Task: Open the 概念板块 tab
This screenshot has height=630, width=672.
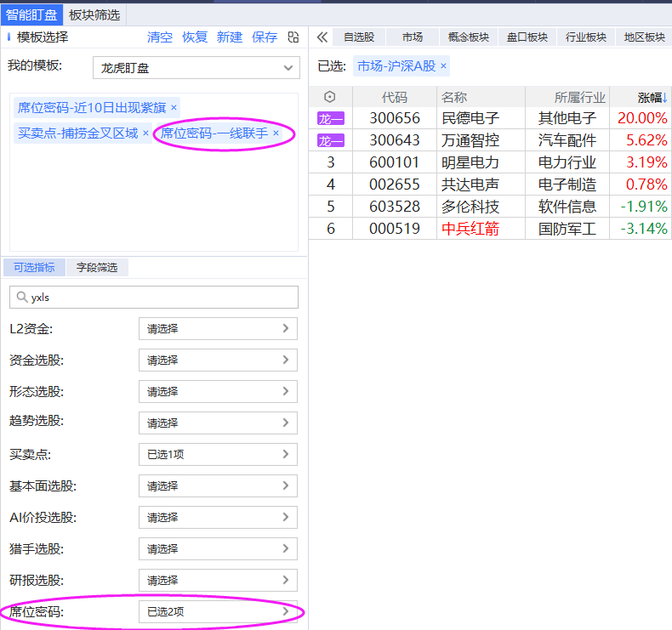Action: coord(469,37)
